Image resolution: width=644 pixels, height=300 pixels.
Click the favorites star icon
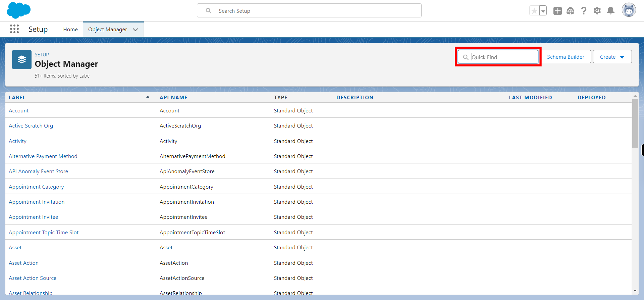pos(534,11)
